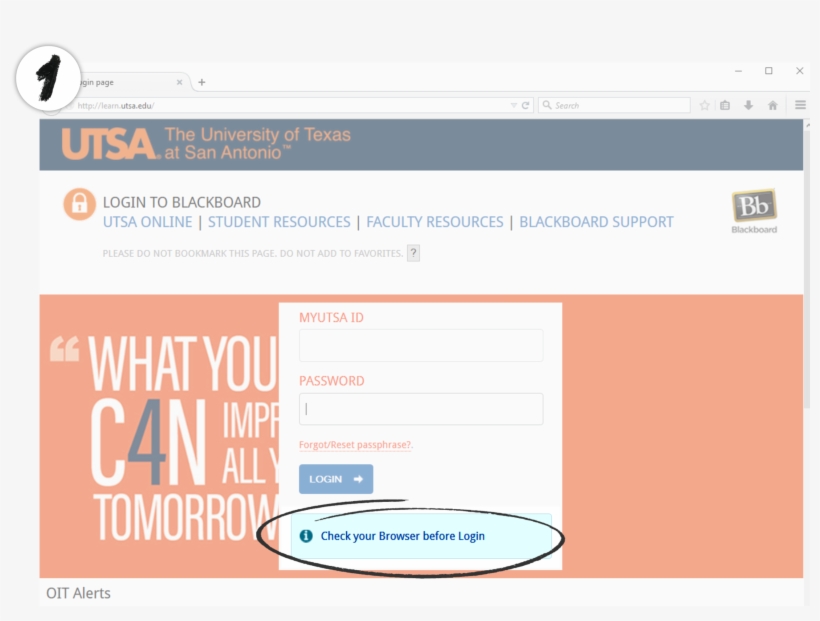This screenshot has width=820, height=621.
Task: Click the info icon beside Check your Browser
Action: [306, 536]
